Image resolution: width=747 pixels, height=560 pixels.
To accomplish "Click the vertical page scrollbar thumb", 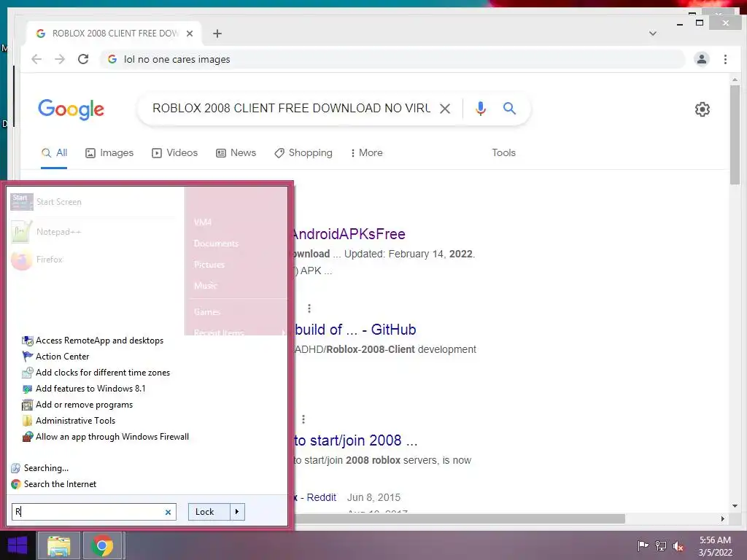I will coord(735,134).
